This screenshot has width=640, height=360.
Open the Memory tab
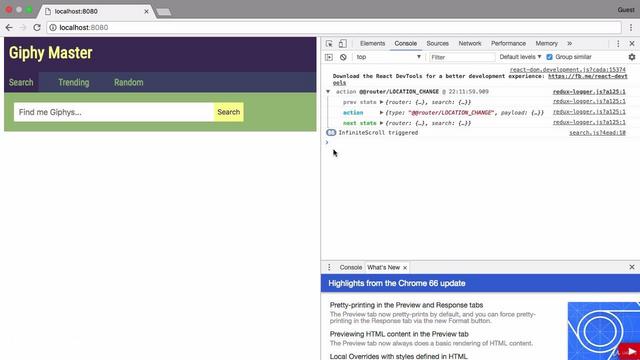pos(547,43)
